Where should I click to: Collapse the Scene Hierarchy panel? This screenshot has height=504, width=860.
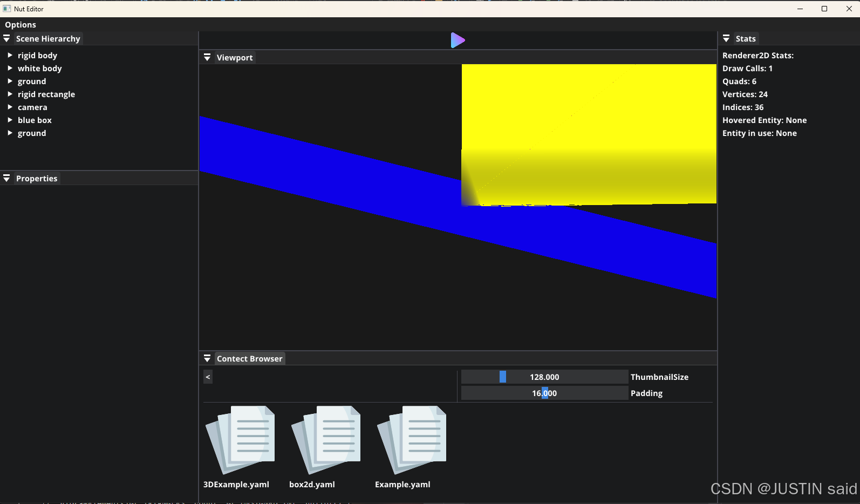6,39
